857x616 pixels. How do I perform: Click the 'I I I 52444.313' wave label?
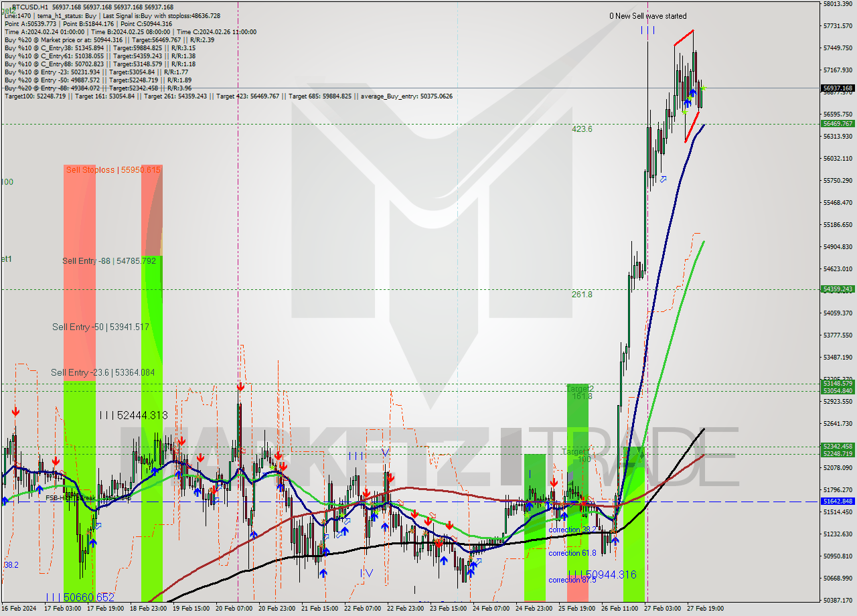coord(133,416)
